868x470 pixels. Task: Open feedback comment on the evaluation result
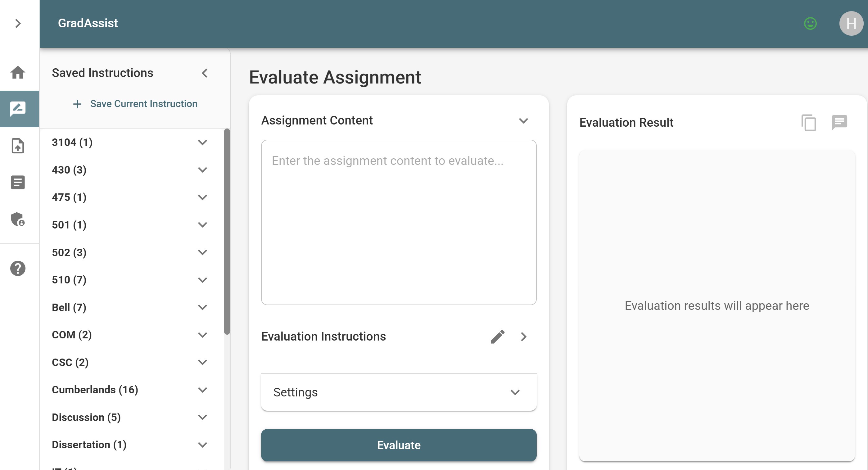pos(839,122)
